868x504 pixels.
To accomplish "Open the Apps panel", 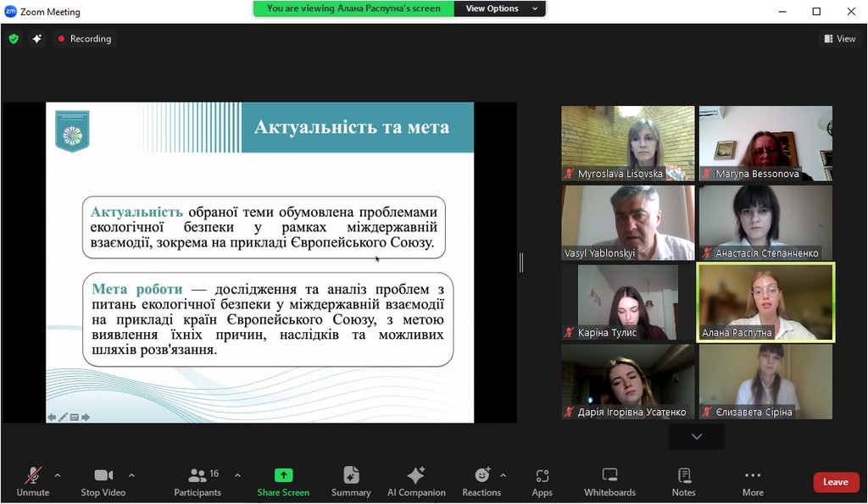I will 542,481.
